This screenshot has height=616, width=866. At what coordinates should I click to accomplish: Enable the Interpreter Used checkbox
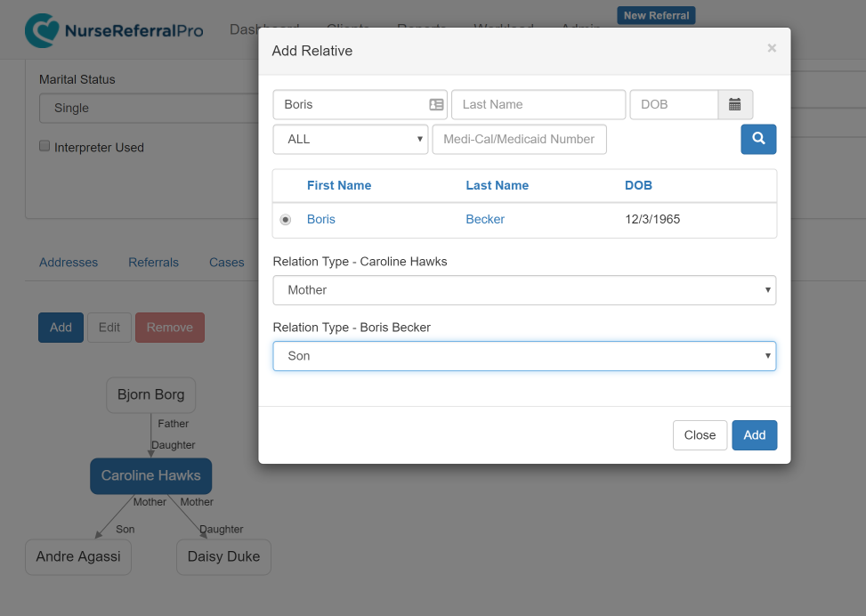(44, 145)
